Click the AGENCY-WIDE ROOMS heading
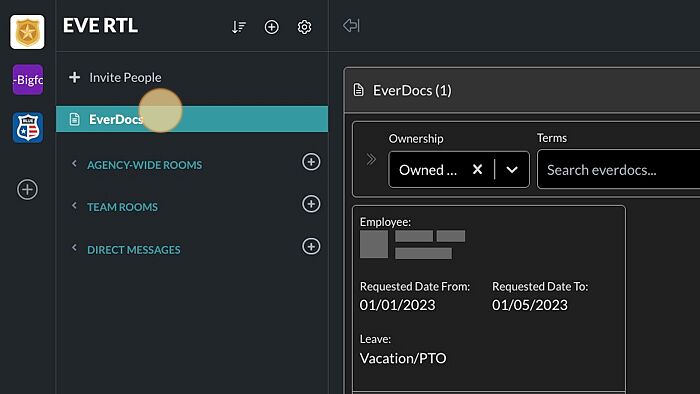The image size is (700, 394). point(145,165)
